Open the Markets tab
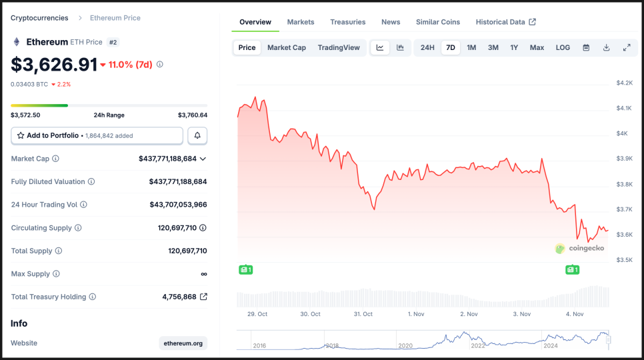This screenshot has height=360, width=644. coord(301,22)
